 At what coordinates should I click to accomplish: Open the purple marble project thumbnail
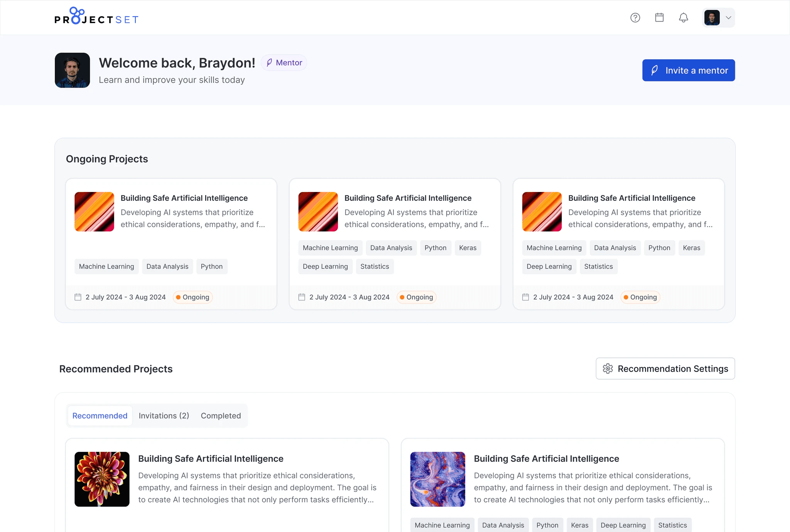437,479
